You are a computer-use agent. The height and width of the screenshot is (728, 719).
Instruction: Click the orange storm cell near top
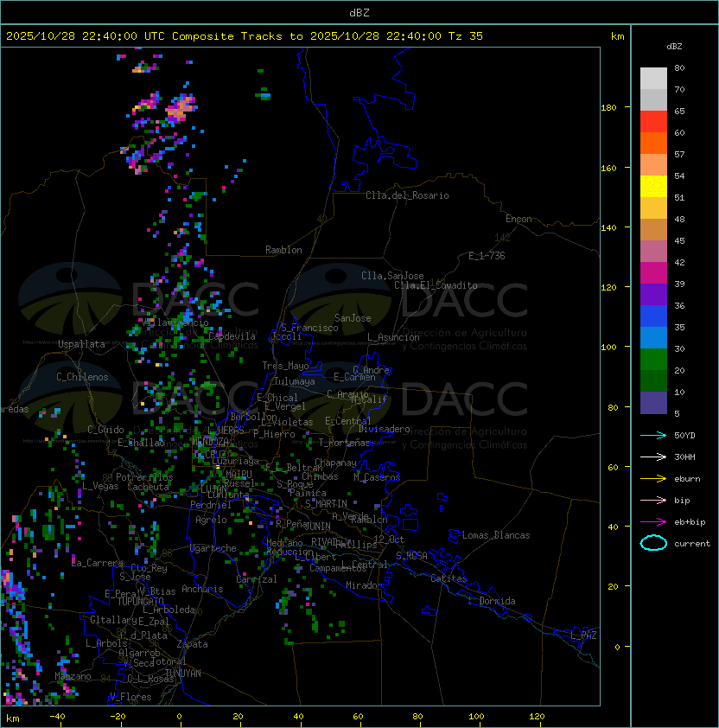click(180, 108)
